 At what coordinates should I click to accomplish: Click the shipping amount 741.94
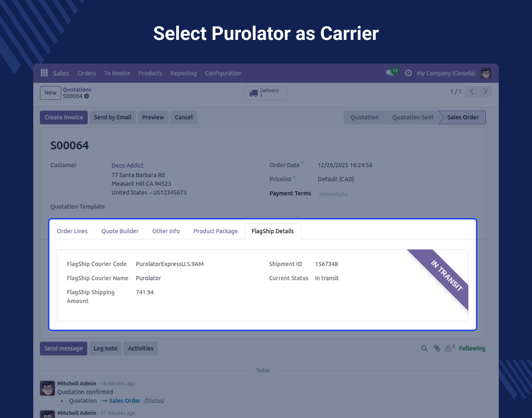click(x=144, y=292)
